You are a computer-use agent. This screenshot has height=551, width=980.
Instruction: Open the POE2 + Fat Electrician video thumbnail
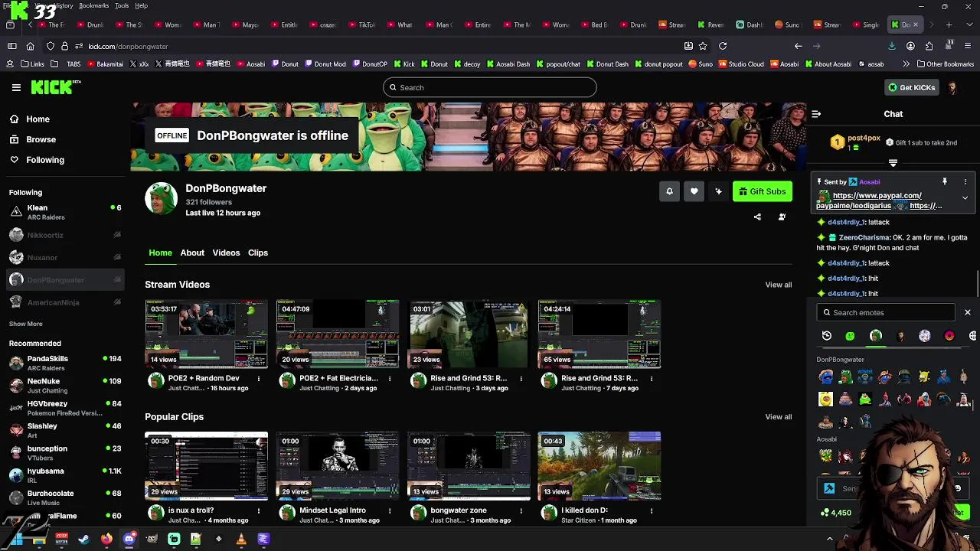tap(338, 334)
